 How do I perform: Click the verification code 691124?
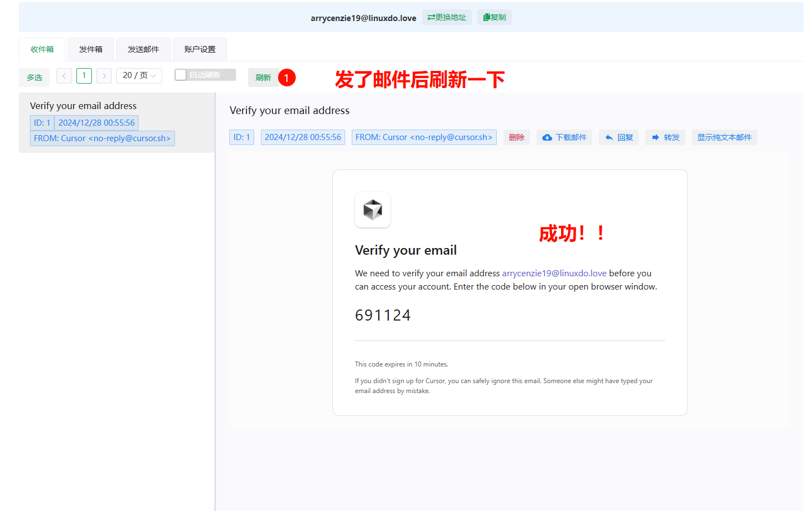(383, 315)
